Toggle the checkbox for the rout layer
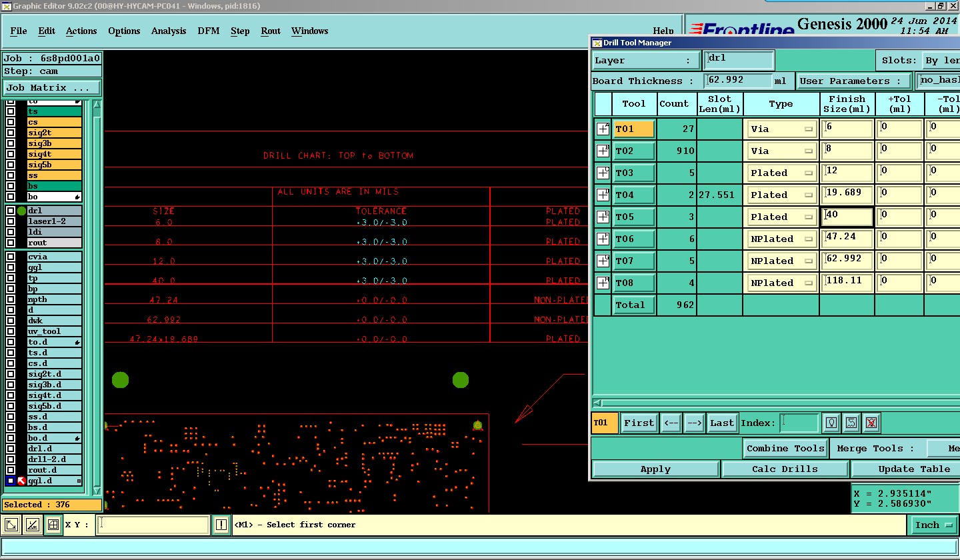Viewport: 960px width, 560px height. point(11,243)
